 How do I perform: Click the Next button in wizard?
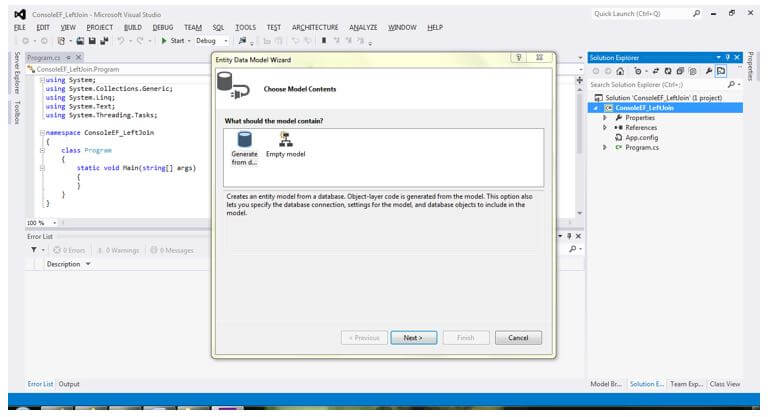414,338
